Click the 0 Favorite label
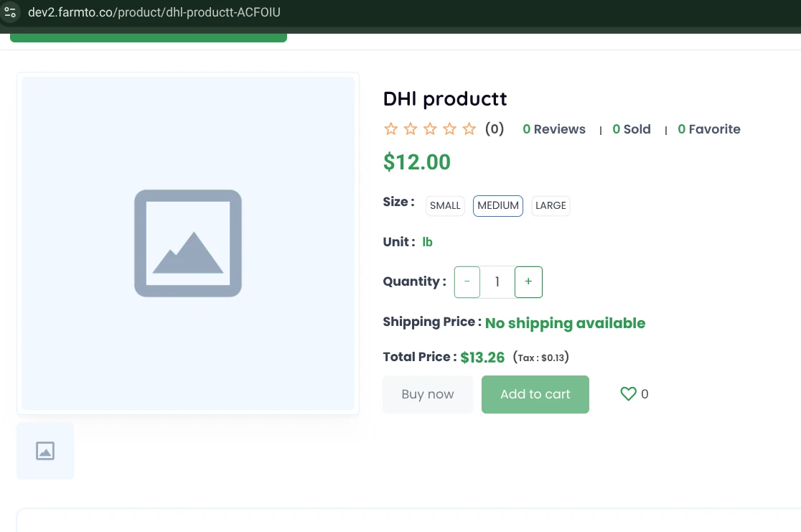 (708, 129)
